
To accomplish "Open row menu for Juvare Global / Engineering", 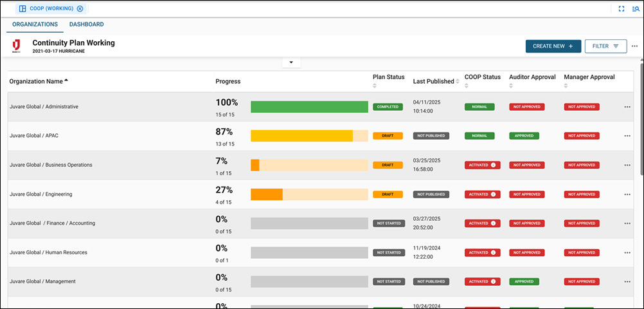I will tap(627, 194).
